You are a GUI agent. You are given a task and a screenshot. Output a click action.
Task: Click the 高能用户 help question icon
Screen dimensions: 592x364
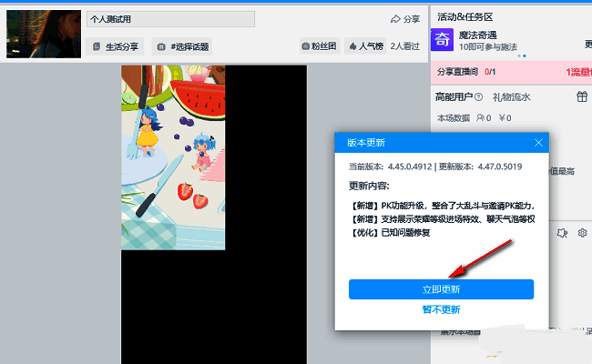pyautogui.click(x=478, y=97)
